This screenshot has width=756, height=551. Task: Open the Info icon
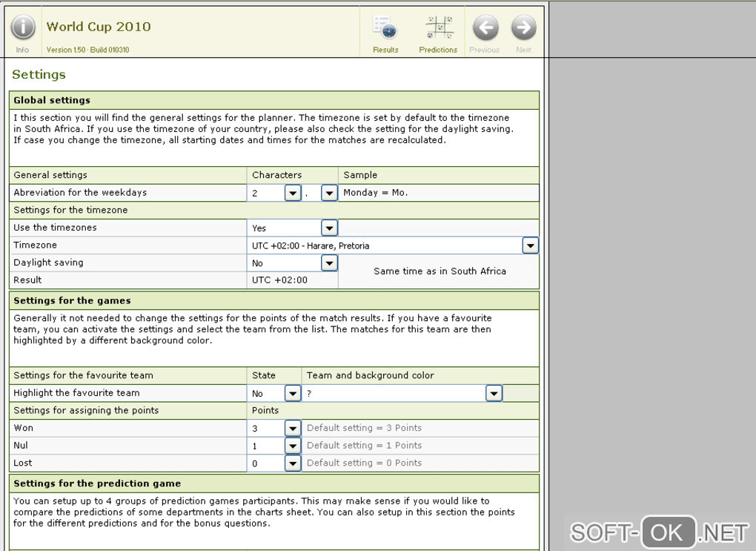[x=23, y=27]
